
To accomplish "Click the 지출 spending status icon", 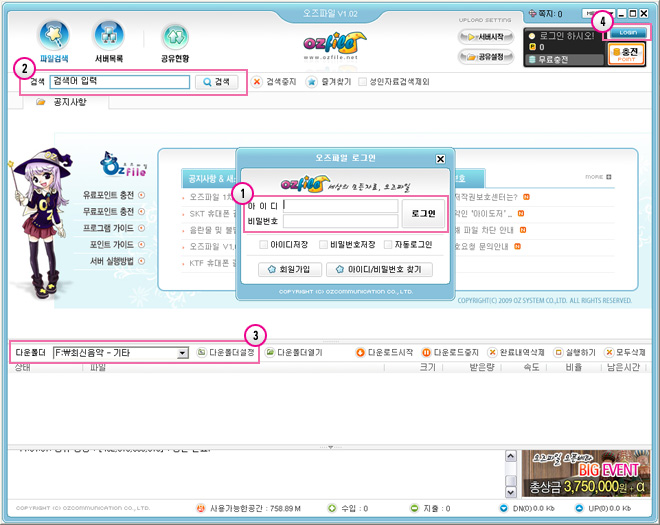I will point(415,508).
